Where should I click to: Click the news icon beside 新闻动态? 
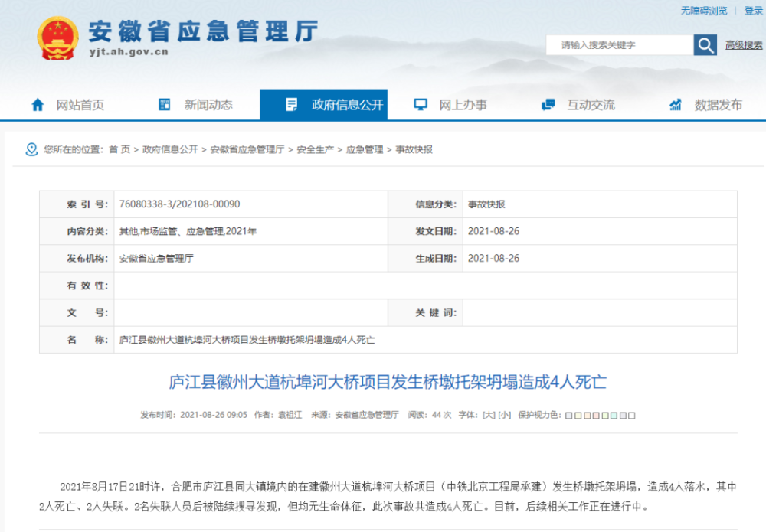(x=165, y=104)
